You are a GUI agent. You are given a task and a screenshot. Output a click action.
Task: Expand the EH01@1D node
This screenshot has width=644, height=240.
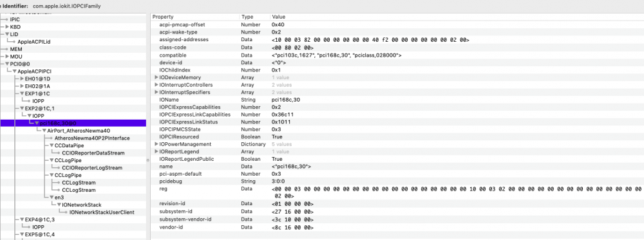click(22, 78)
